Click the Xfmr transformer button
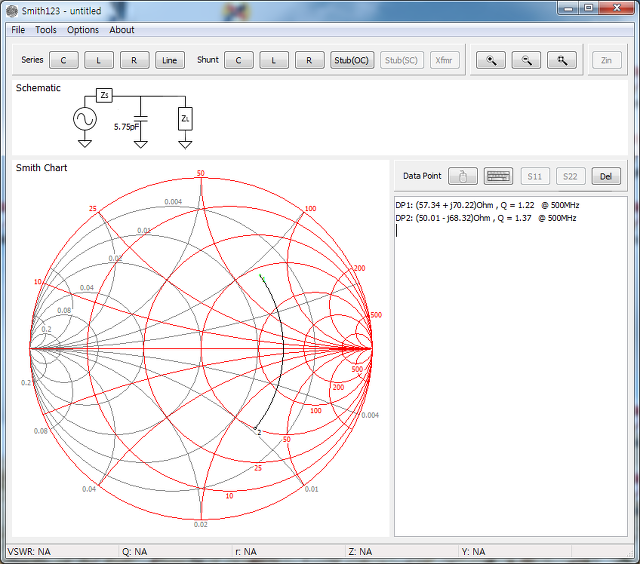This screenshot has width=640, height=564. coord(444,60)
